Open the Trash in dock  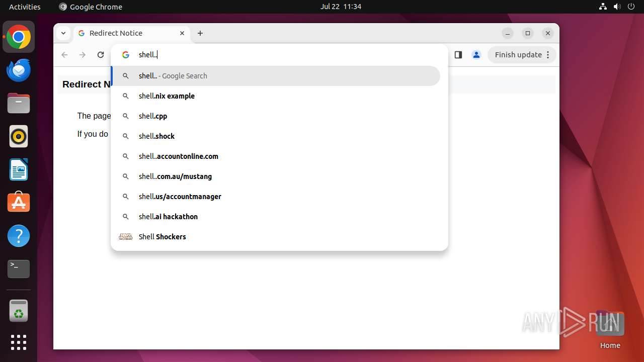click(19, 311)
